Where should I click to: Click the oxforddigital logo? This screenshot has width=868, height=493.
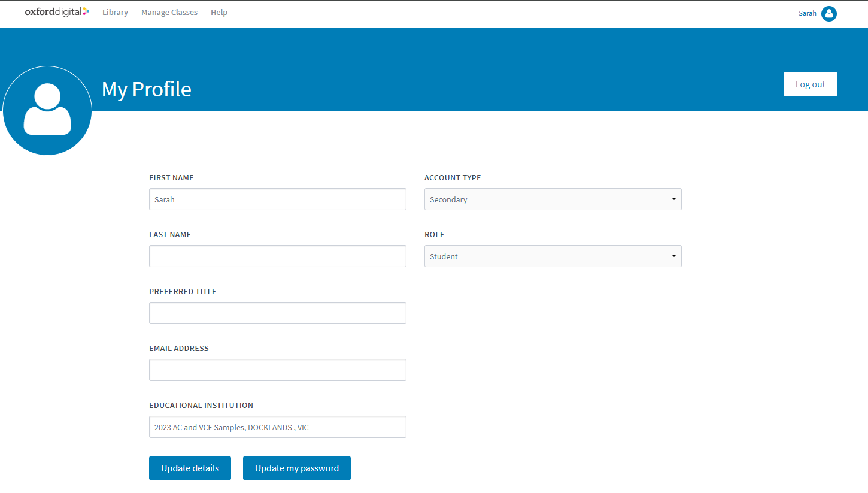coord(57,11)
